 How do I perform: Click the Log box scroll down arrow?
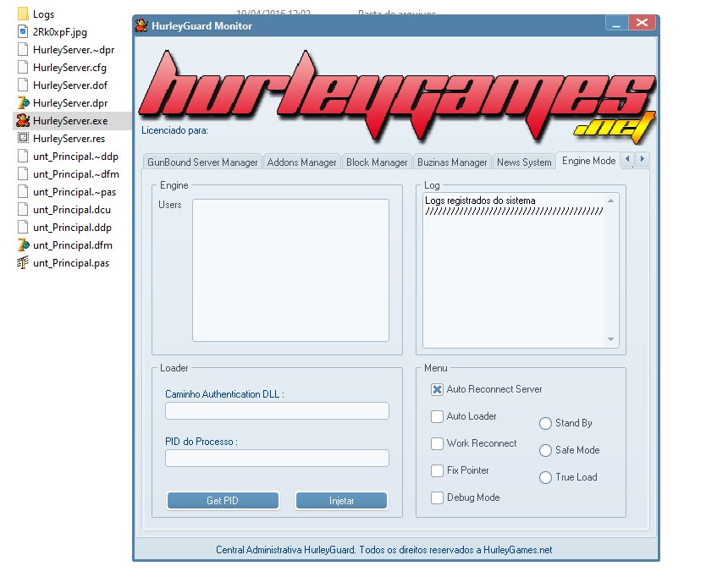point(610,339)
